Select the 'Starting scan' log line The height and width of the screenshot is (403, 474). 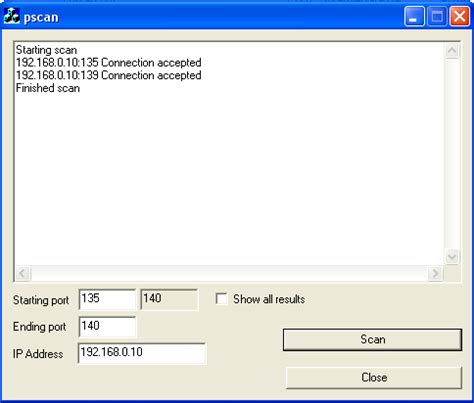coord(46,50)
